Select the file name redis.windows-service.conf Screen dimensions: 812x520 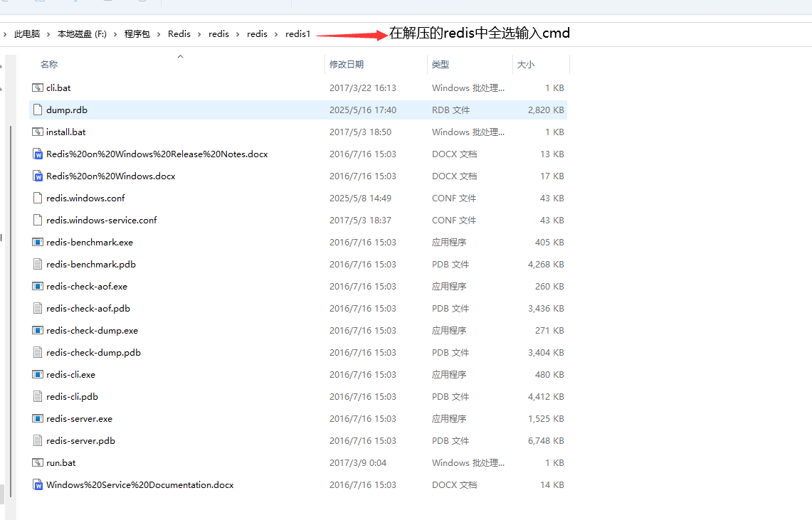point(102,220)
